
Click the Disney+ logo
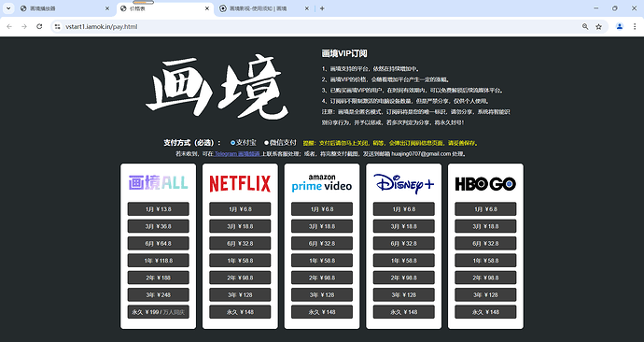click(x=404, y=183)
